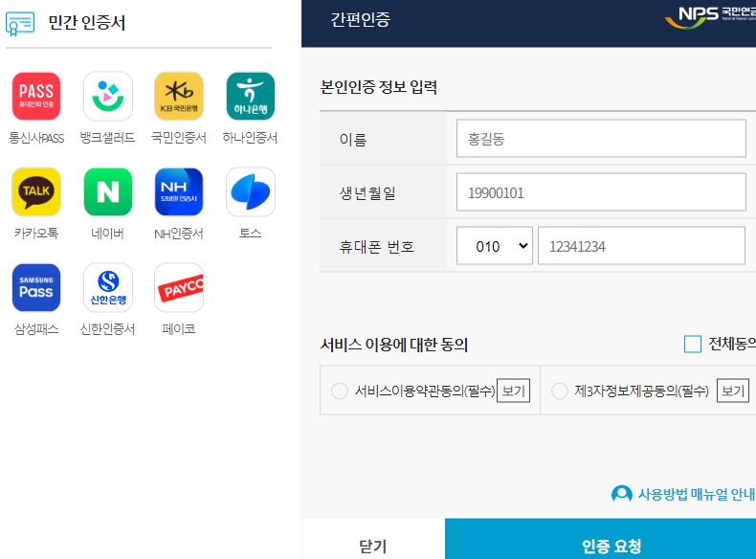The width and height of the screenshot is (756, 559).
Task: Click the 삼성패스 label text
Action: coord(36,329)
